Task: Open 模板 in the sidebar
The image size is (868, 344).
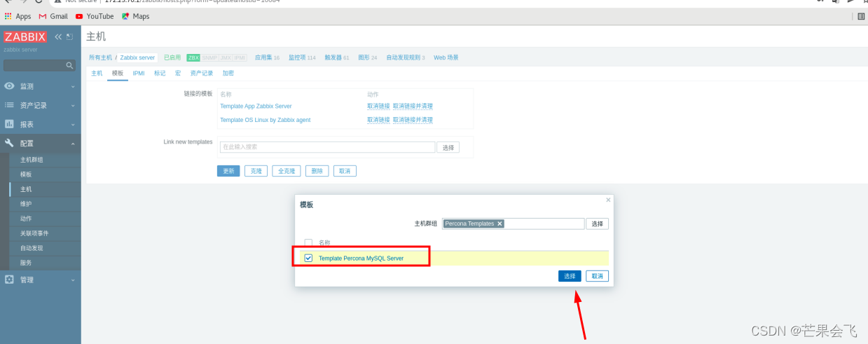Action: click(x=26, y=174)
